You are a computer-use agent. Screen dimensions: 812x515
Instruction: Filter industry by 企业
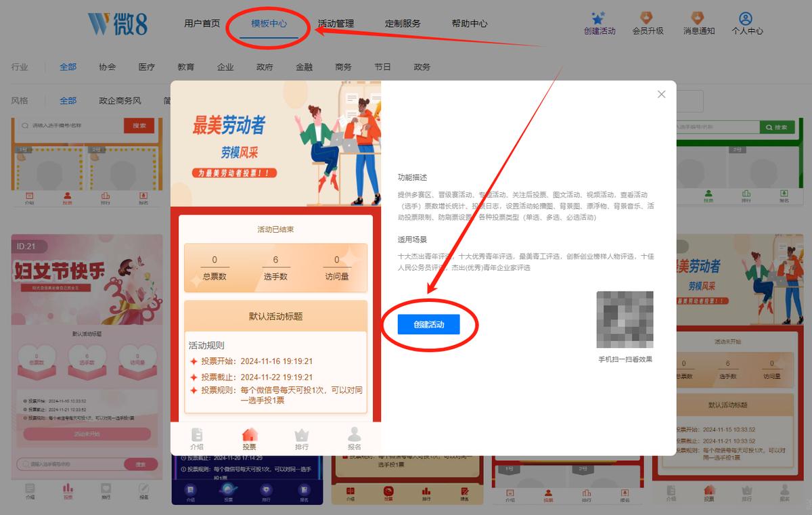click(x=225, y=67)
